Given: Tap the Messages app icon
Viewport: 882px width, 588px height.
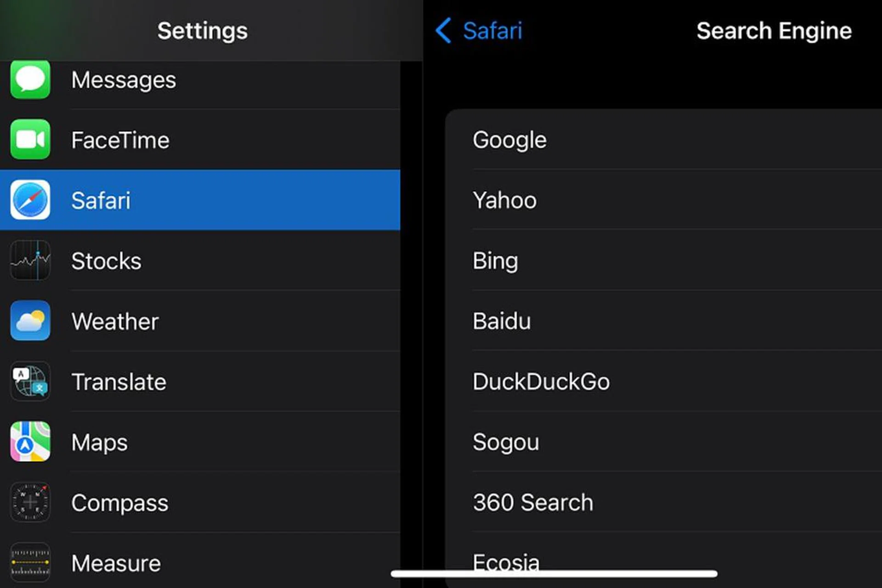Looking at the screenshot, I should click(30, 80).
